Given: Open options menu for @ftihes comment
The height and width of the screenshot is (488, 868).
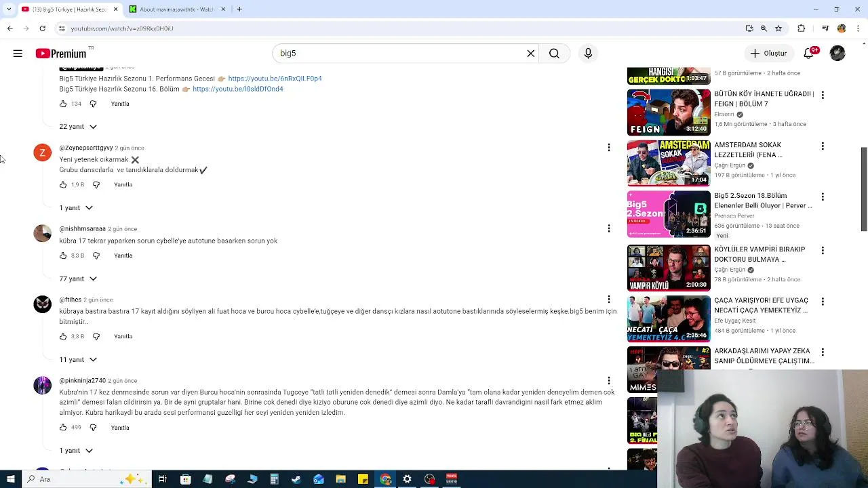Looking at the screenshot, I should click(x=608, y=299).
